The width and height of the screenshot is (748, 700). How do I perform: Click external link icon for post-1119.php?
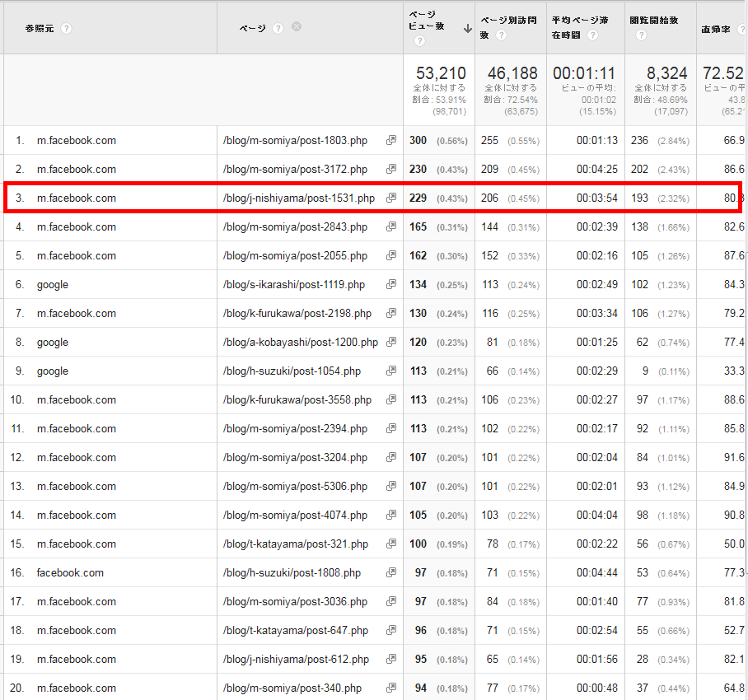click(x=391, y=285)
